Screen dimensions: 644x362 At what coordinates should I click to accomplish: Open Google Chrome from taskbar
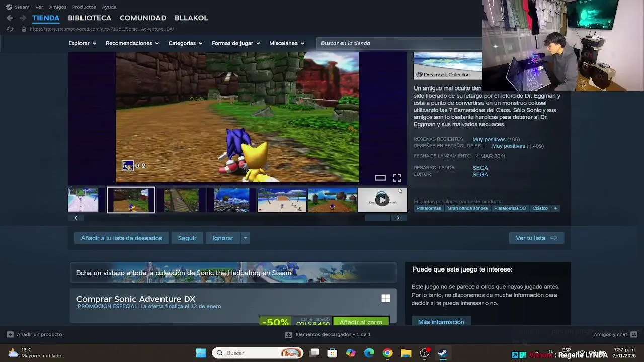click(x=387, y=353)
